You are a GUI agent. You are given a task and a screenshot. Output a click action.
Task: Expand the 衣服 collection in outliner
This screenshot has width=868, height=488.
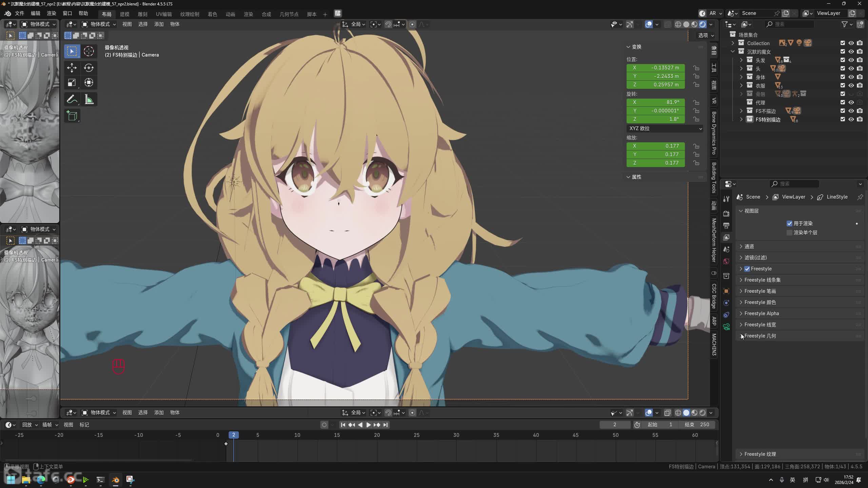tap(741, 85)
